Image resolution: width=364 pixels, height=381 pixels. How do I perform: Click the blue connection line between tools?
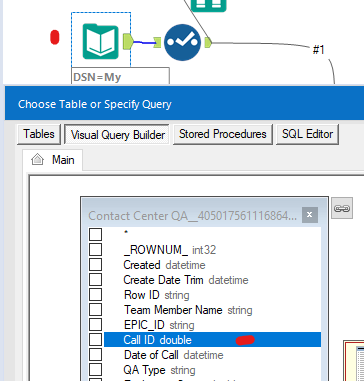[x=144, y=42]
